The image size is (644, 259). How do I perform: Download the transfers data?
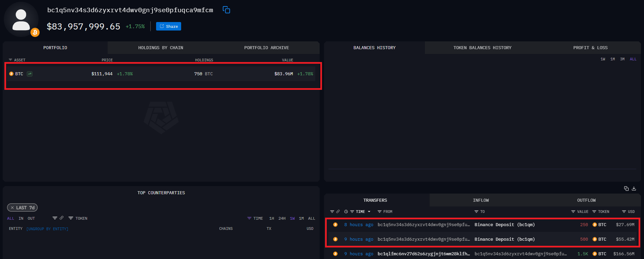pos(634,188)
